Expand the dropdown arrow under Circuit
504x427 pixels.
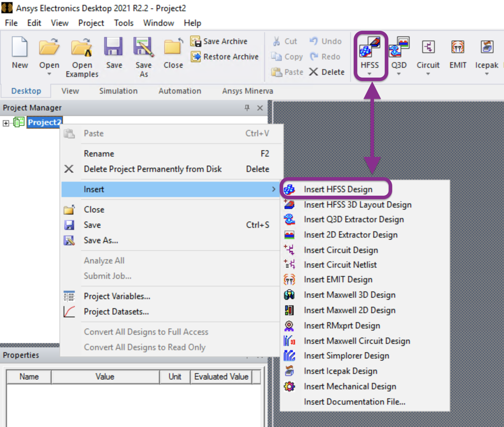tap(428, 74)
